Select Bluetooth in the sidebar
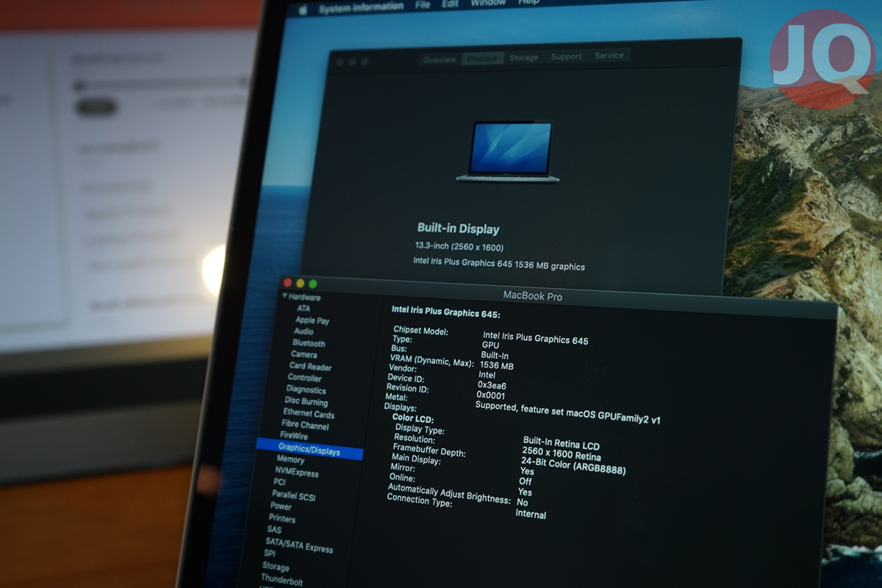This screenshot has height=588, width=882. point(309,343)
